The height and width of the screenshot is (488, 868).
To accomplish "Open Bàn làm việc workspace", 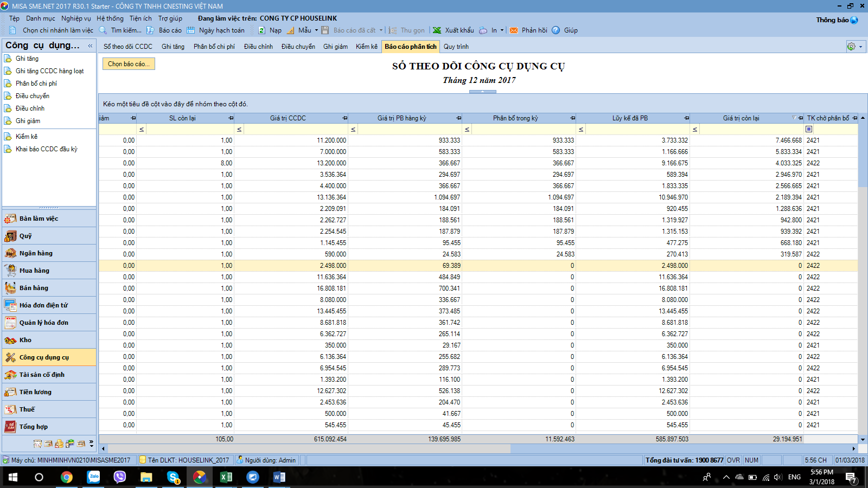I will pos(49,219).
